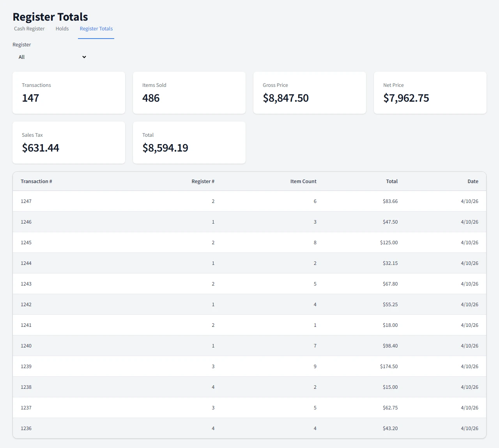Click the $15.00 total in row 1238
The image size is (499, 448).
[x=390, y=387]
